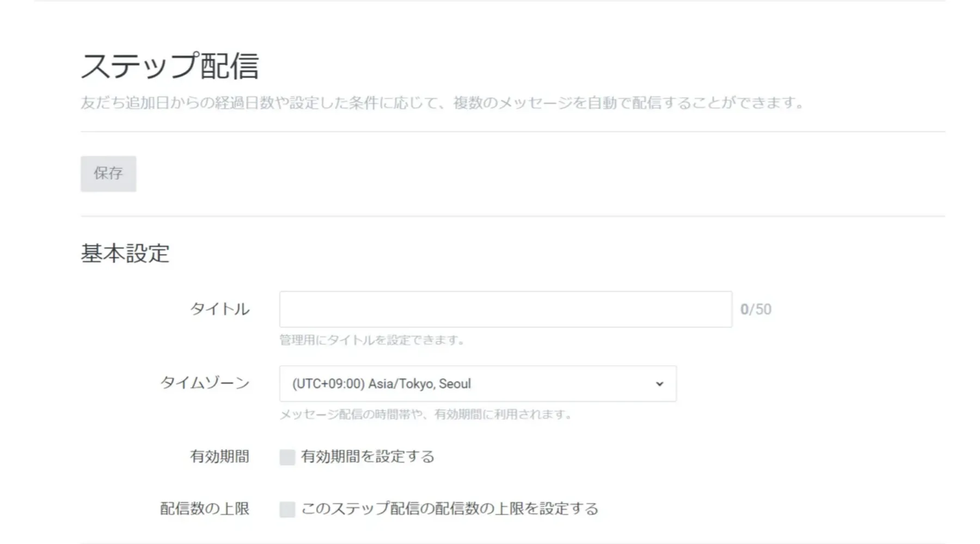Click the タイムゾーン field label
980x544 pixels.
coord(205,383)
